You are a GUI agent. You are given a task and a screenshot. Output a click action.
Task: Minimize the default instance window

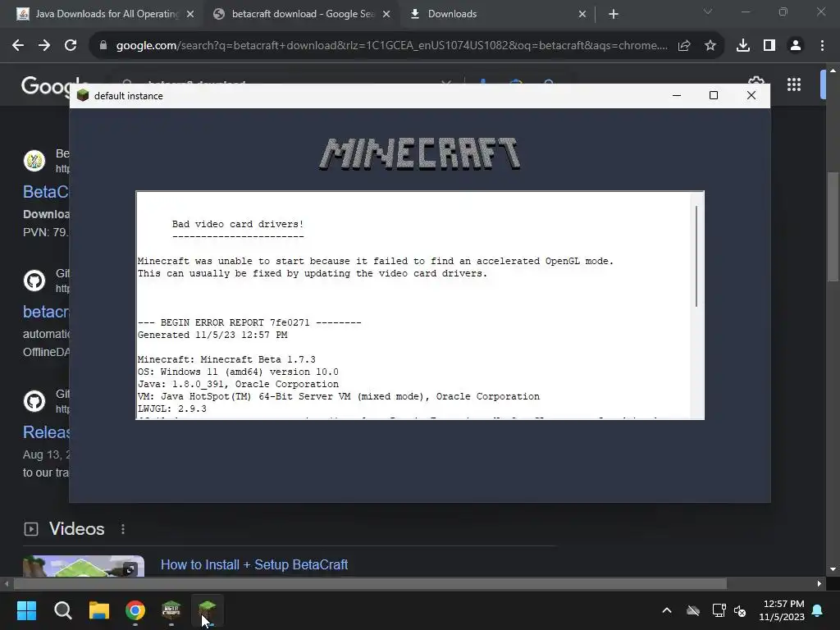click(677, 95)
